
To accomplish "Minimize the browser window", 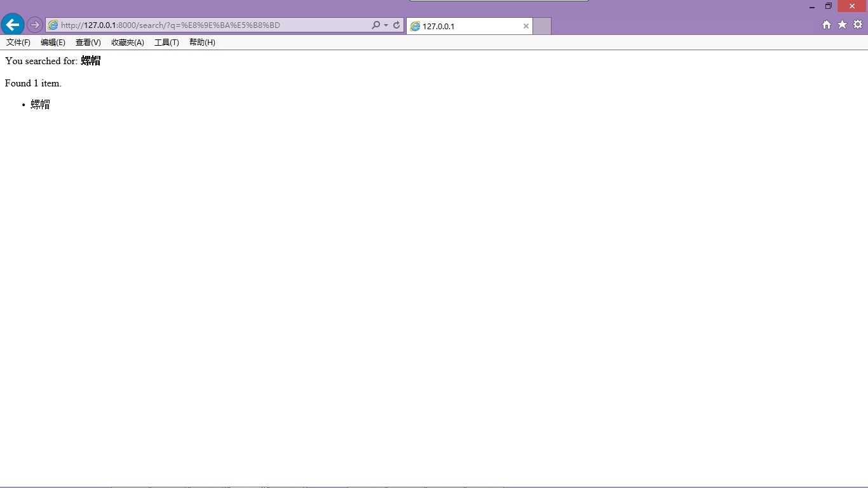I will tap(812, 6).
